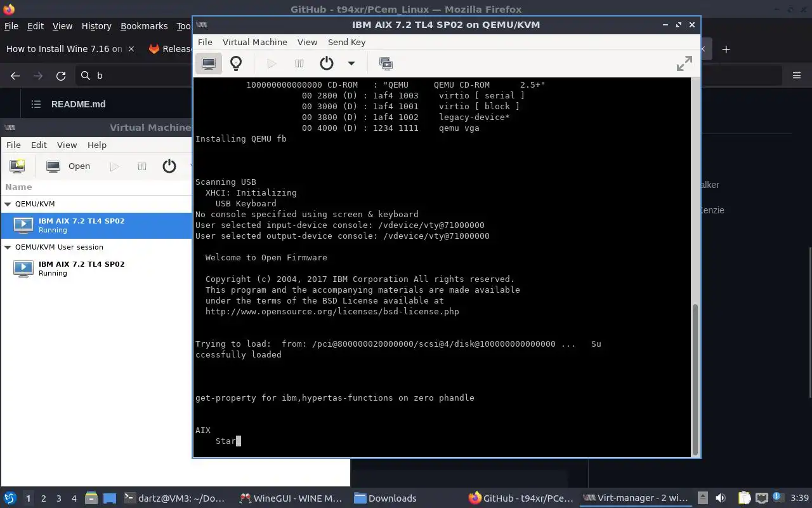Open the Firefox hamburger menu

[797, 76]
